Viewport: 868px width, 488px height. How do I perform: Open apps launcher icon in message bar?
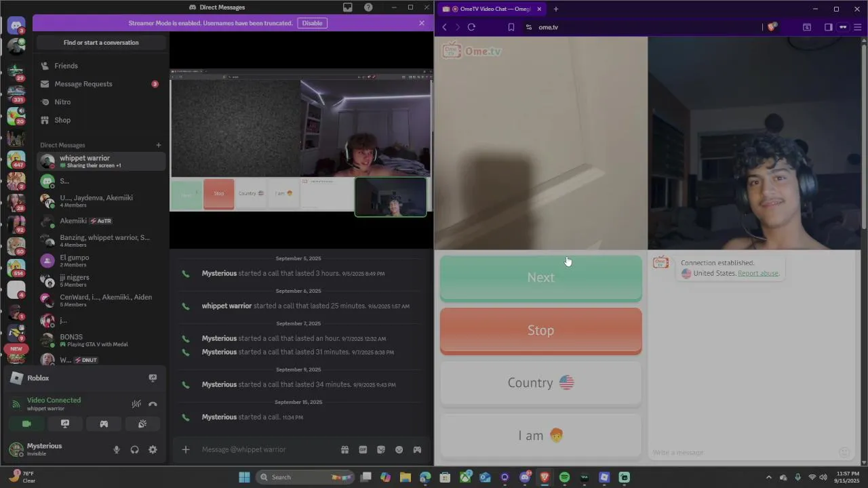point(417,449)
